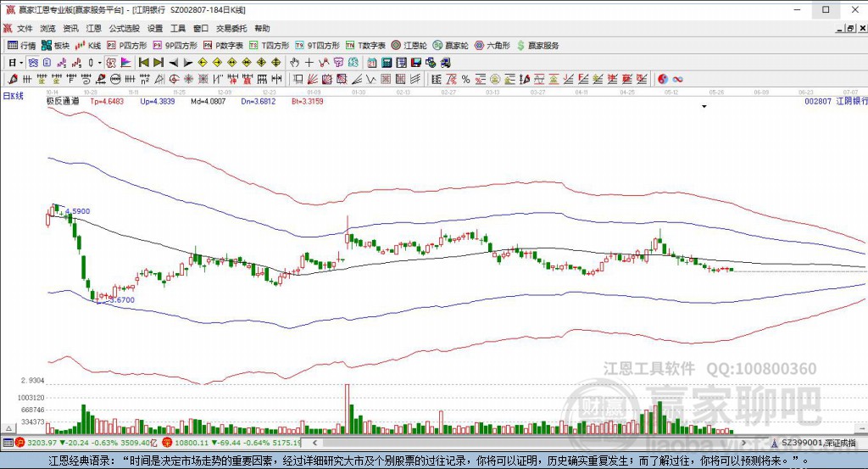
Task: Click the percent sign tool icon
Action: [465, 79]
